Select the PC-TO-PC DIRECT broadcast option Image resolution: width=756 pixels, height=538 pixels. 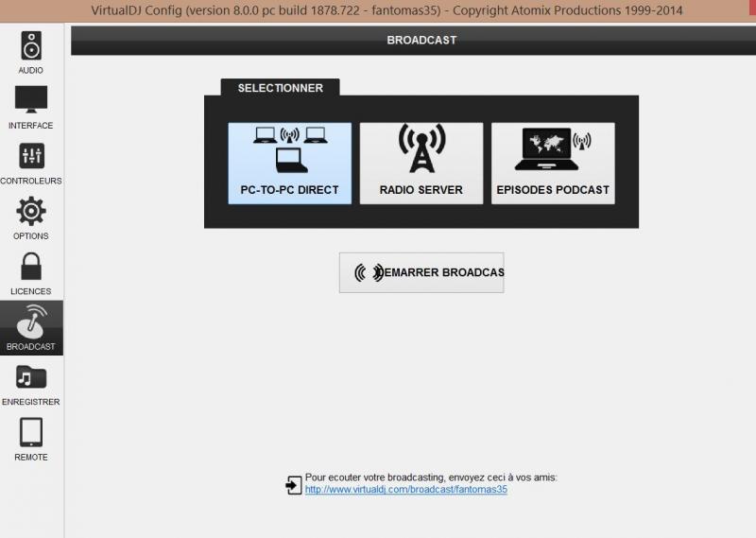(290, 163)
